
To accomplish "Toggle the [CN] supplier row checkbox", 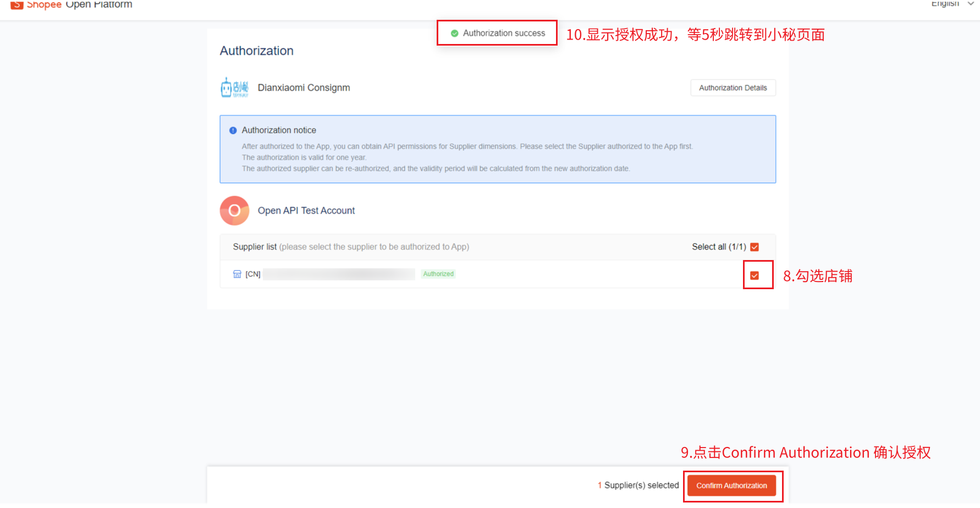I will [755, 275].
